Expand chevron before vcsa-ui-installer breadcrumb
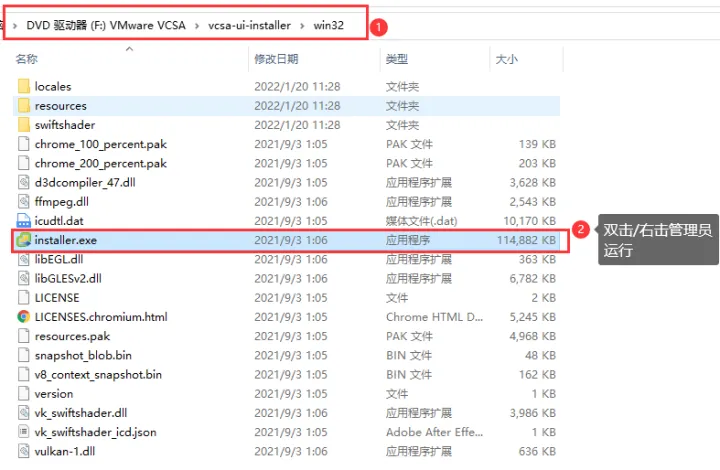 (197, 26)
